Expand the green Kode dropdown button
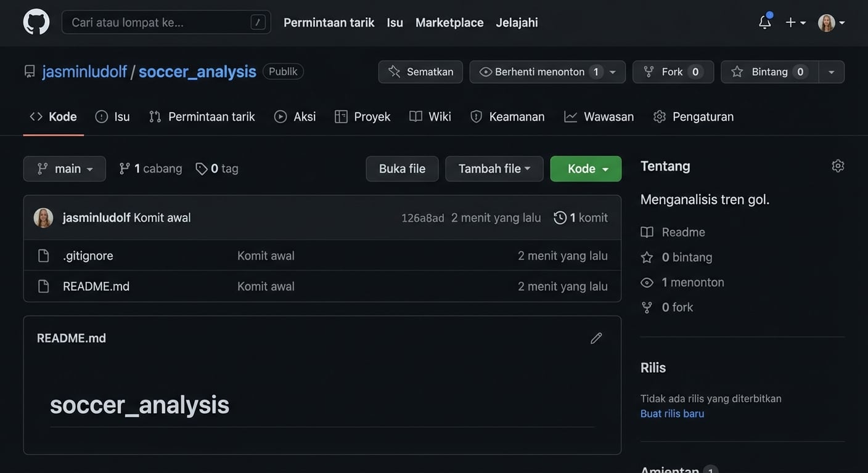The image size is (868, 473). [586, 169]
